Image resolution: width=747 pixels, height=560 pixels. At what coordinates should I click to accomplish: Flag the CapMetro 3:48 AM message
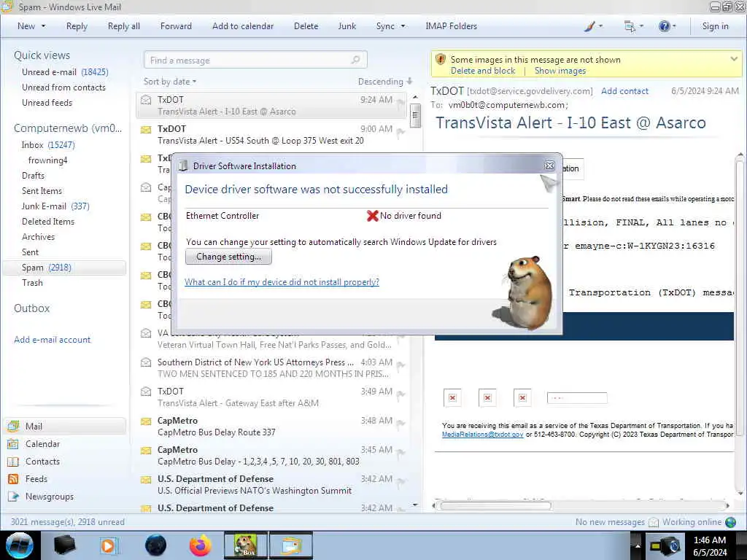(400, 424)
